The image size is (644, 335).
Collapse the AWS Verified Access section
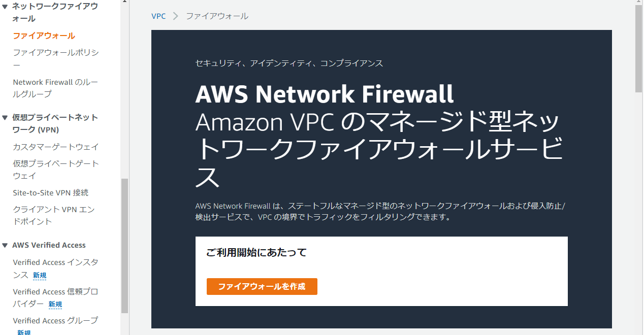(5, 245)
